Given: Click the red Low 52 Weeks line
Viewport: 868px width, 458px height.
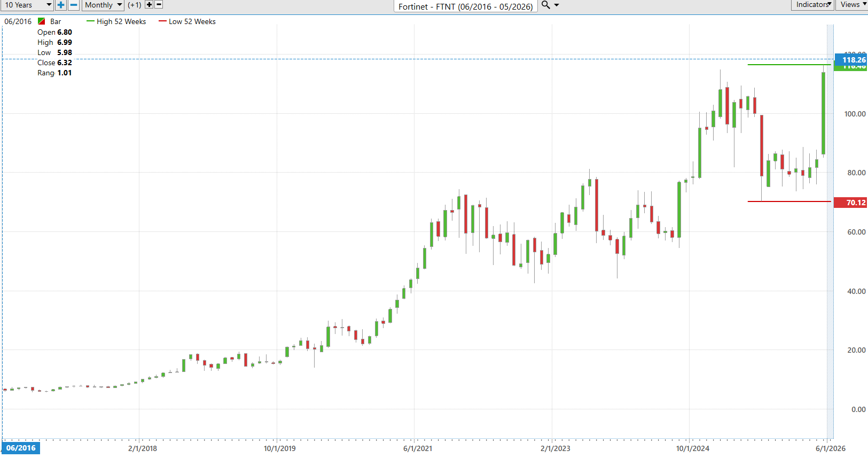Looking at the screenshot, I should [x=789, y=201].
